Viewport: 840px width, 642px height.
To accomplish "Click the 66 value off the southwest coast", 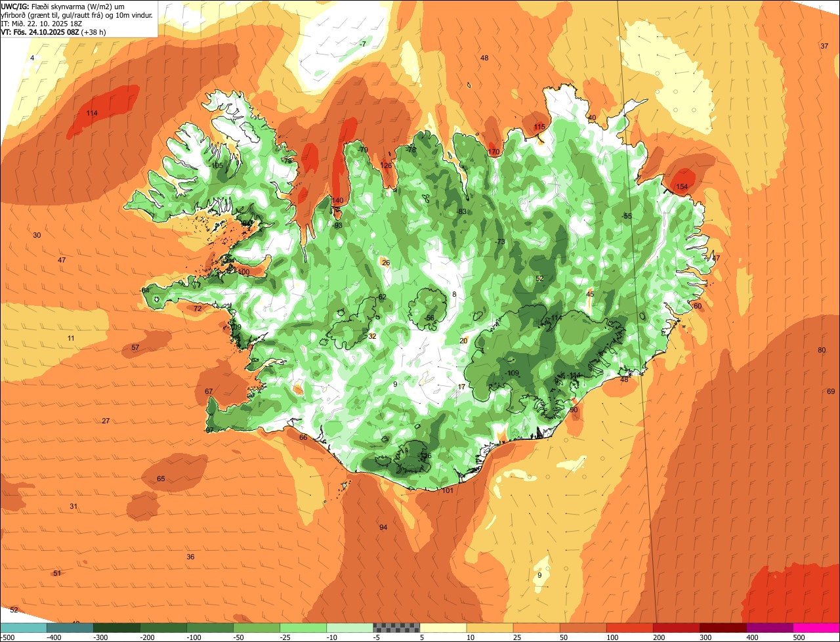I will [303, 437].
